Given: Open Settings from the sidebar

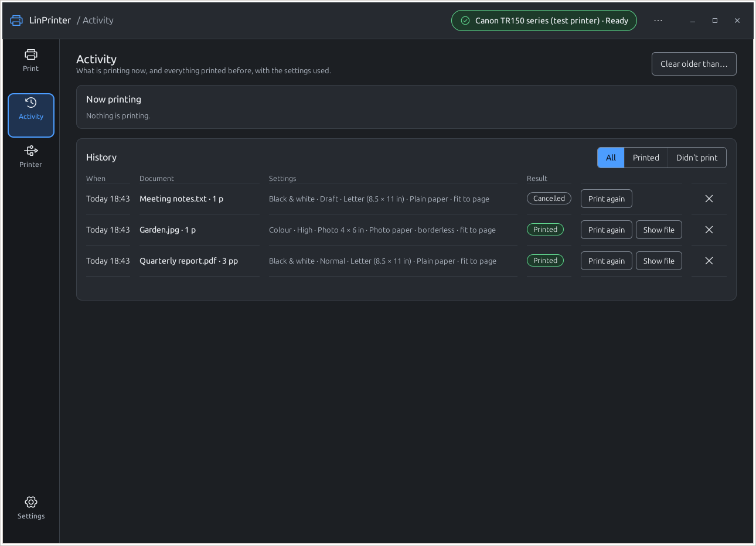Looking at the screenshot, I should point(31,508).
